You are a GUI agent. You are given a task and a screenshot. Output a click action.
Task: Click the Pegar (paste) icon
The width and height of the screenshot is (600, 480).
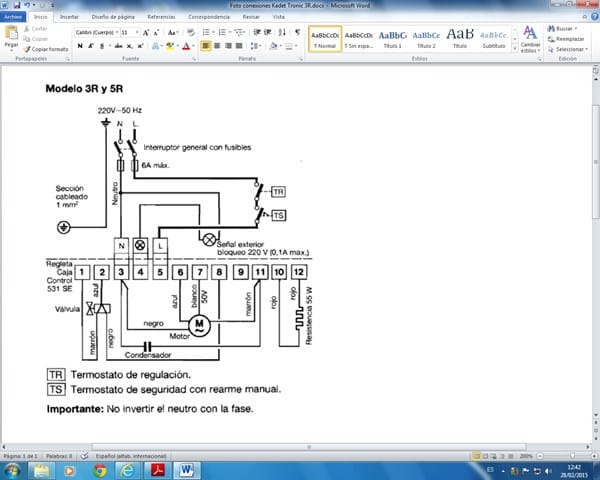click(11, 35)
